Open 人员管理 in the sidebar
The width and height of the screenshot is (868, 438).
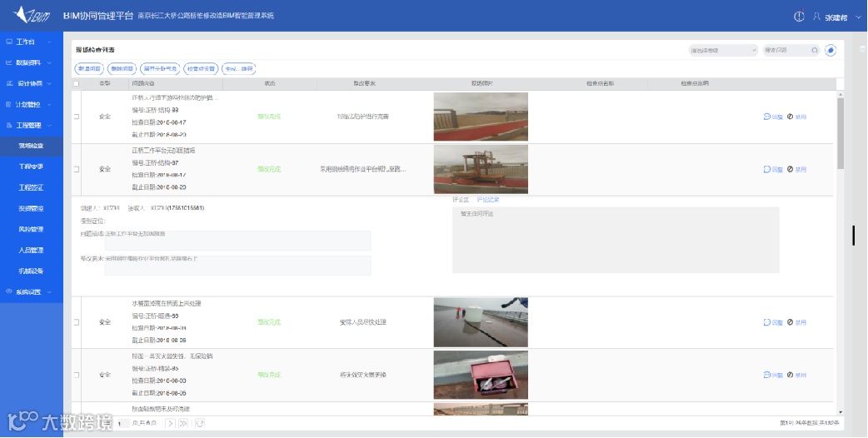(32, 250)
